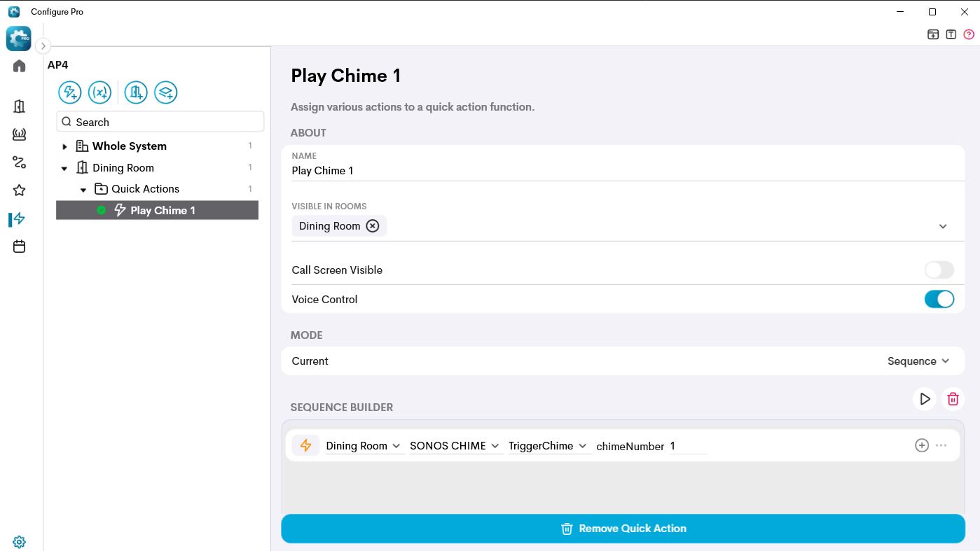Select the Quick Actions folder row

click(158, 189)
